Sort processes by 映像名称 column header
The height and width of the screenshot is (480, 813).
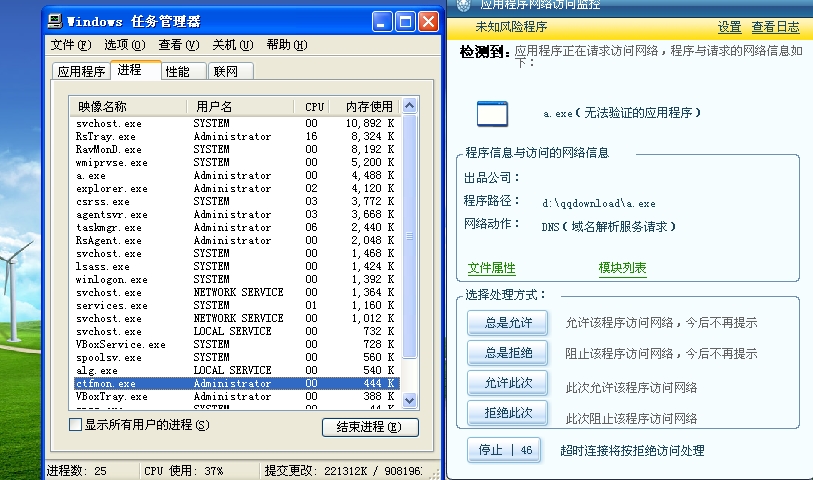click(x=128, y=106)
